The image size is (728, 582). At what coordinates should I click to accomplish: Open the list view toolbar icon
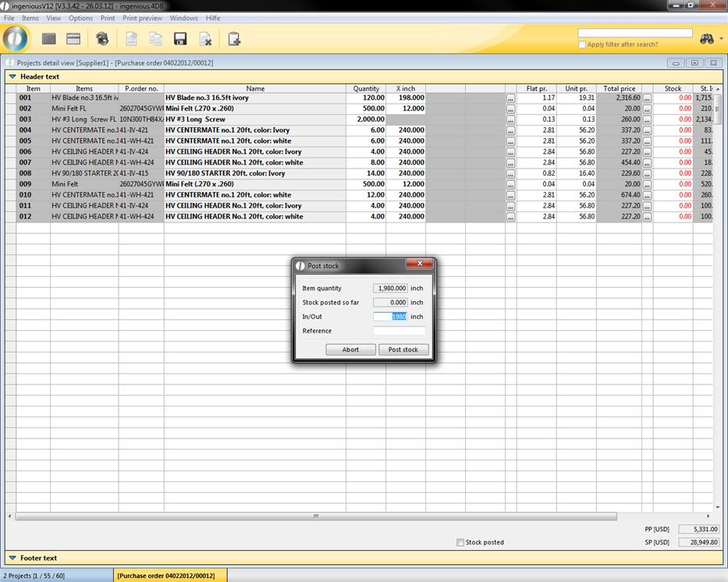tap(48, 39)
